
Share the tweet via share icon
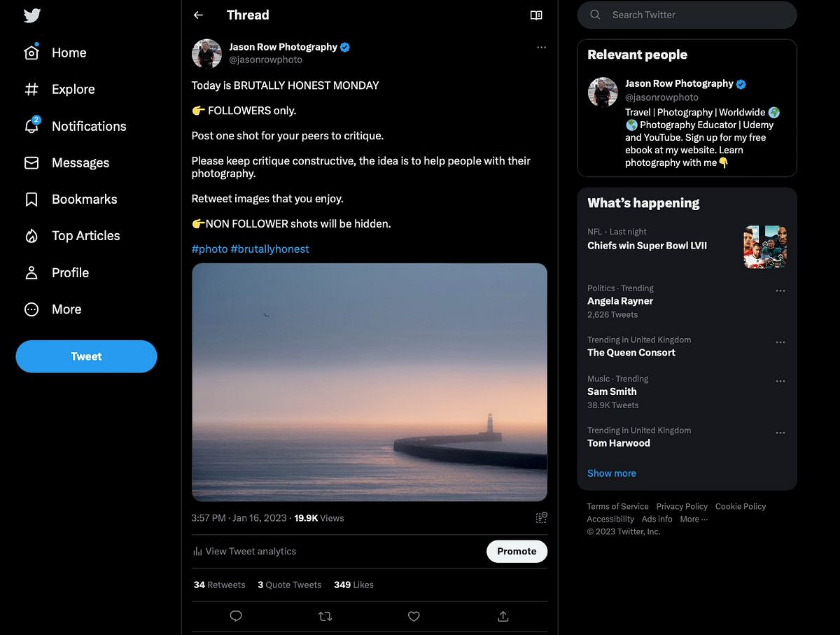coord(503,616)
